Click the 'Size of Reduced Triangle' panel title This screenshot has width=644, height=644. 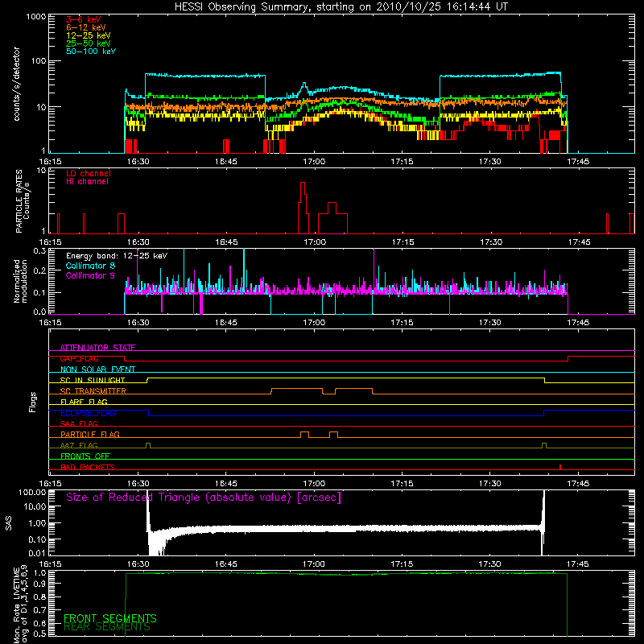[x=204, y=497]
